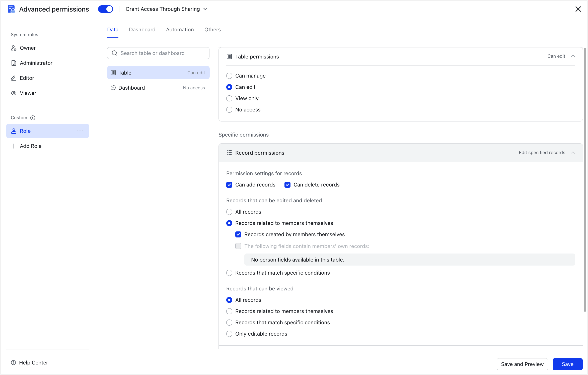Viewport: 588px width, 375px height.
Task: Uncheck Can add records checkbox
Action: tap(229, 185)
